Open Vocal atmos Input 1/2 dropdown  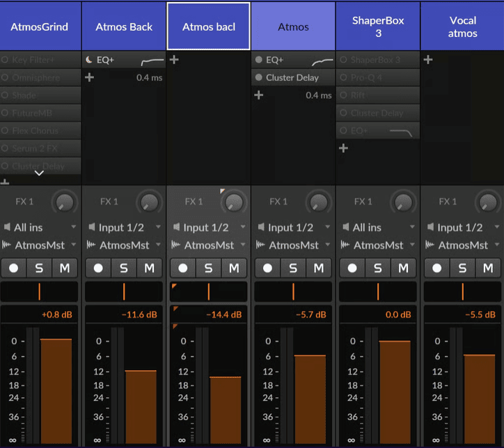[x=463, y=227]
